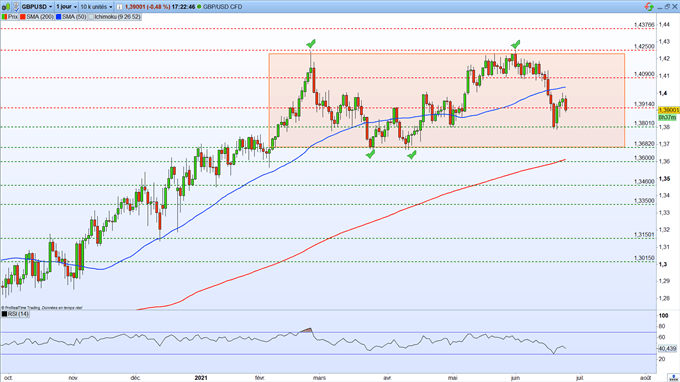The image size is (680, 382).
Task: Open the '10 k unités' history dropdown
Action: [96, 7]
